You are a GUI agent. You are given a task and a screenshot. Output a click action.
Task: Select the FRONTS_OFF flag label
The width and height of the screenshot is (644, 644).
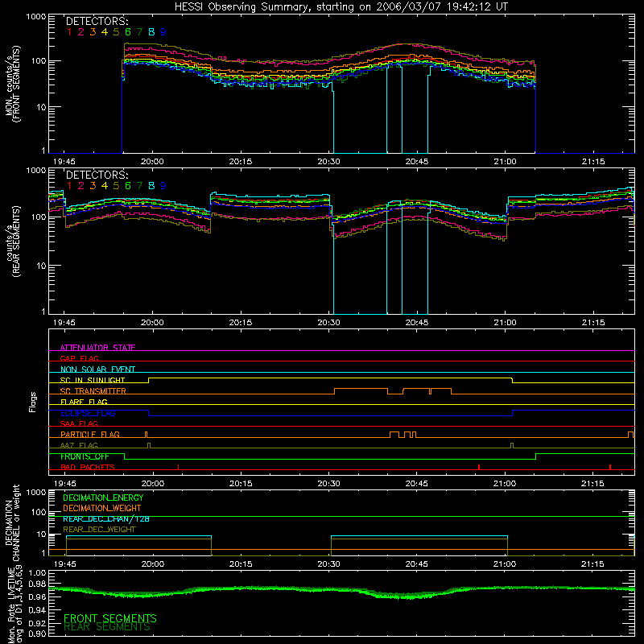(85, 456)
